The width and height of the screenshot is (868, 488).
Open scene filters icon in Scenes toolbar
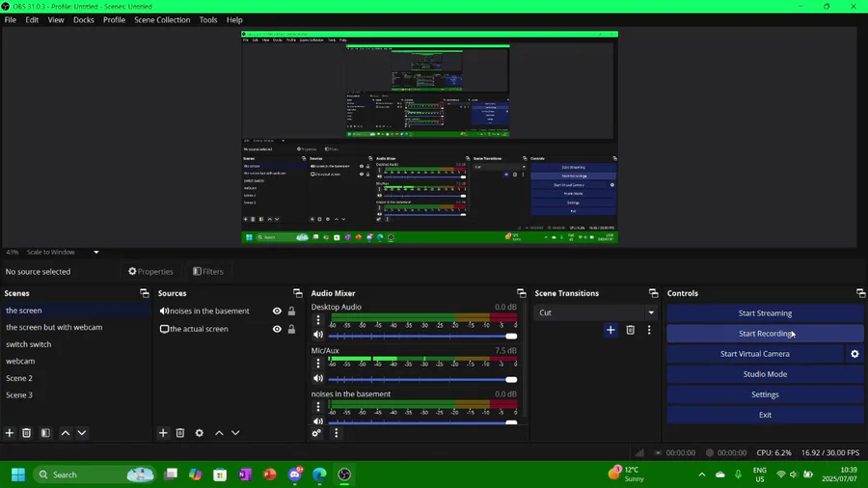pyautogui.click(x=45, y=433)
